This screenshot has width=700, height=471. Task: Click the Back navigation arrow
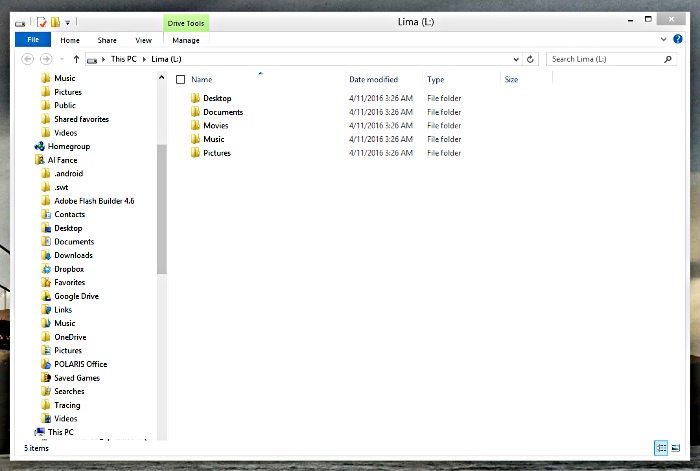[28, 59]
